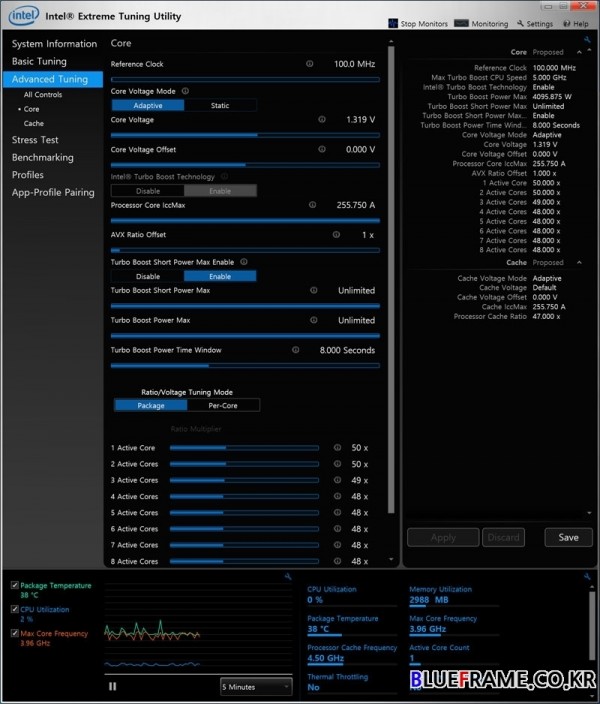Click the Core Voltage Offset slider
The width and height of the screenshot is (600, 704).
click(245, 165)
